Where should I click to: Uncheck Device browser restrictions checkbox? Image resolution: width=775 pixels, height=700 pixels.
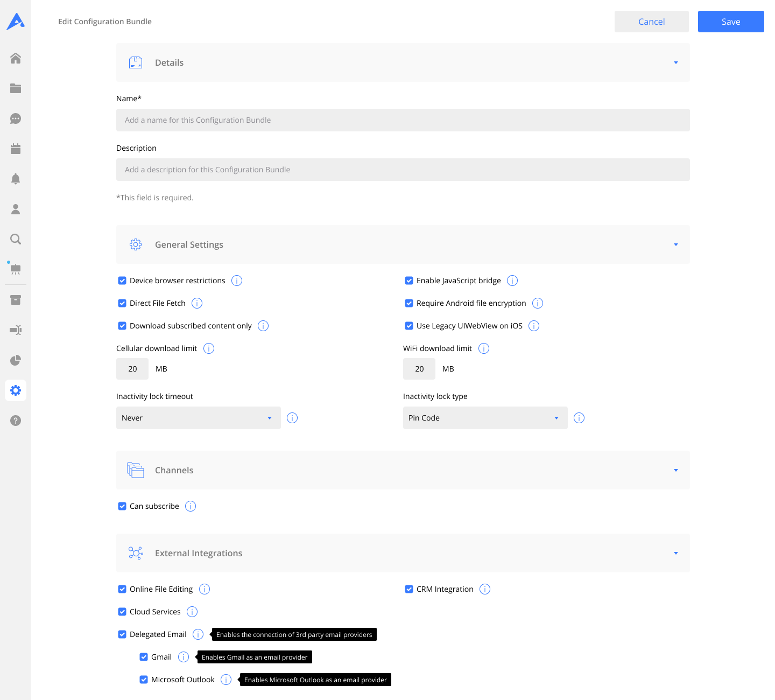[122, 281]
